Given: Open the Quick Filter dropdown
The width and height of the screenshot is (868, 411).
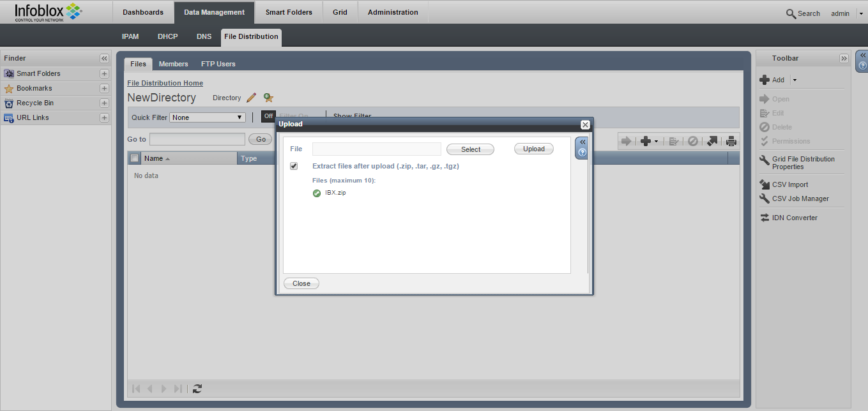Looking at the screenshot, I should (208, 117).
